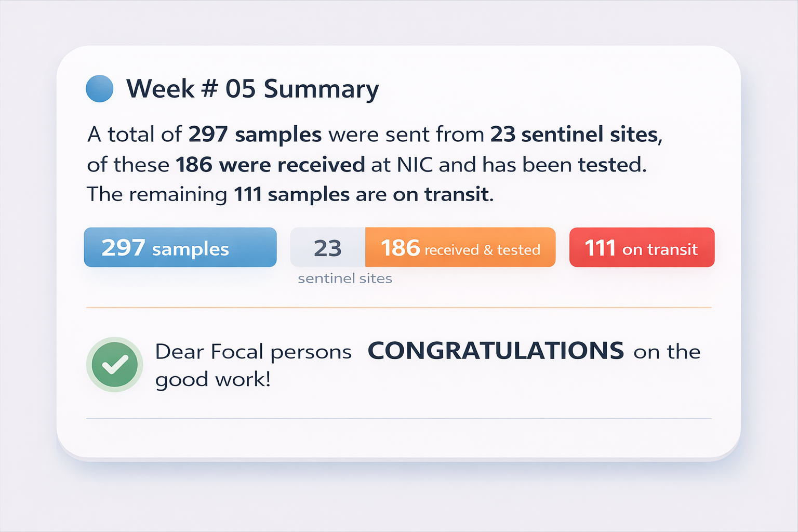Click the orange 186 received & tested badge
Viewport: 798px width, 532px height.
point(460,247)
